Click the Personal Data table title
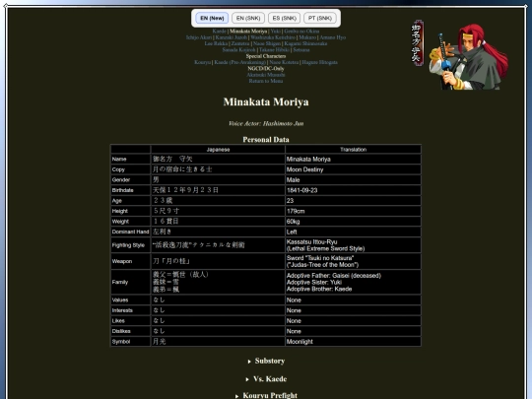The height and width of the screenshot is (399, 532). [x=266, y=140]
